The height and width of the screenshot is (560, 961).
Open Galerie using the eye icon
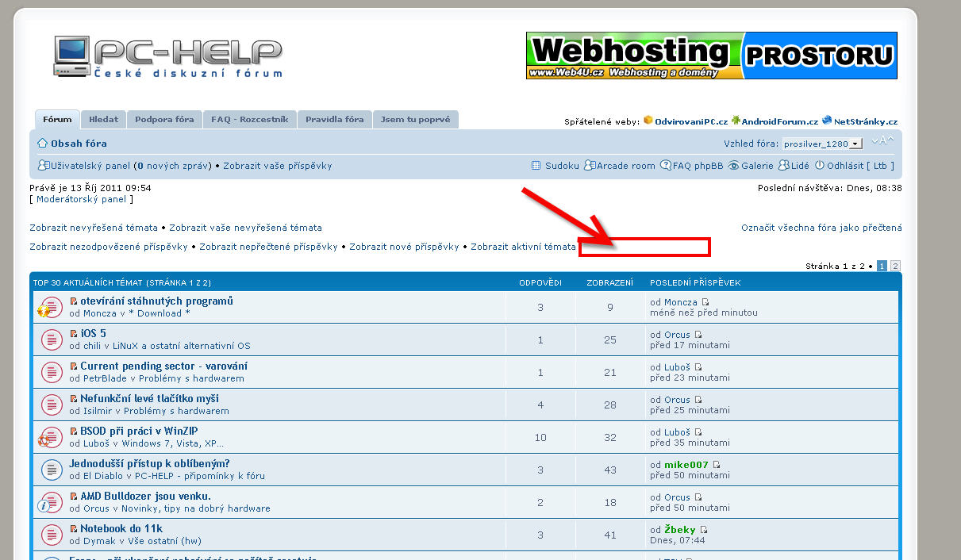pyautogui.click(x=733, y=166)
